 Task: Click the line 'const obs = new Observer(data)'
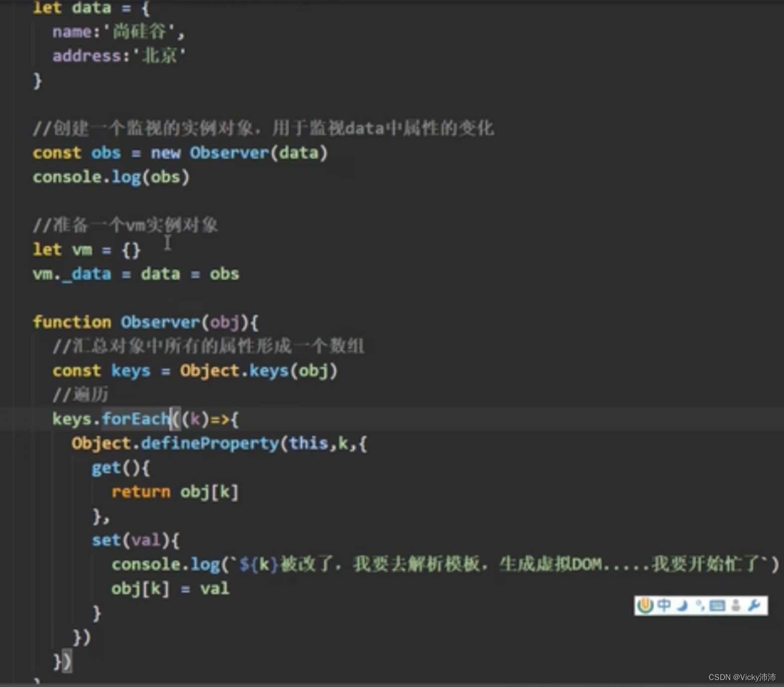click(x=180, y=153)
